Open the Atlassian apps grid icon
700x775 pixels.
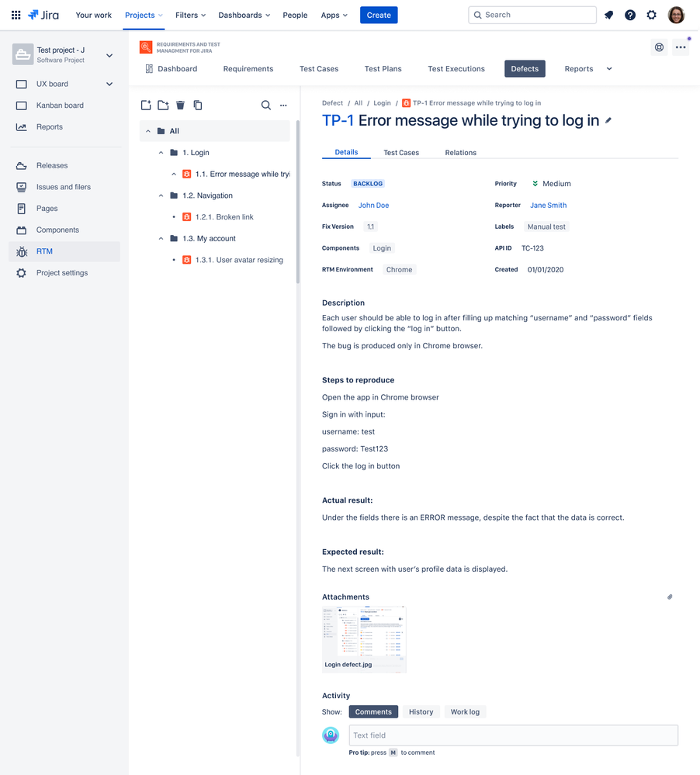click(16, 15)
